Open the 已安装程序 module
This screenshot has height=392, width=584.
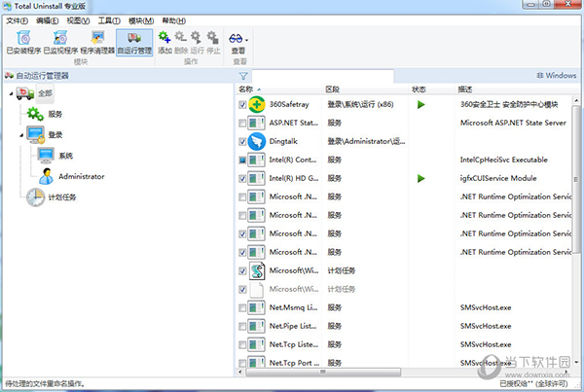[x=23, y=43]
